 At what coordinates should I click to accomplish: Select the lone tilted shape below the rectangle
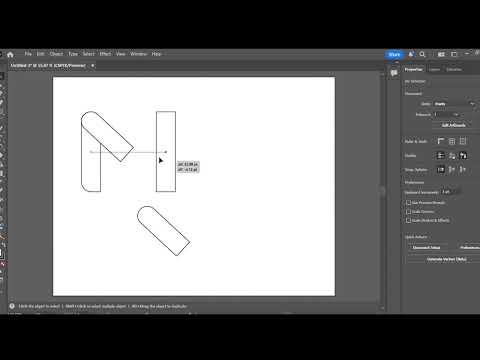point(163,231)
